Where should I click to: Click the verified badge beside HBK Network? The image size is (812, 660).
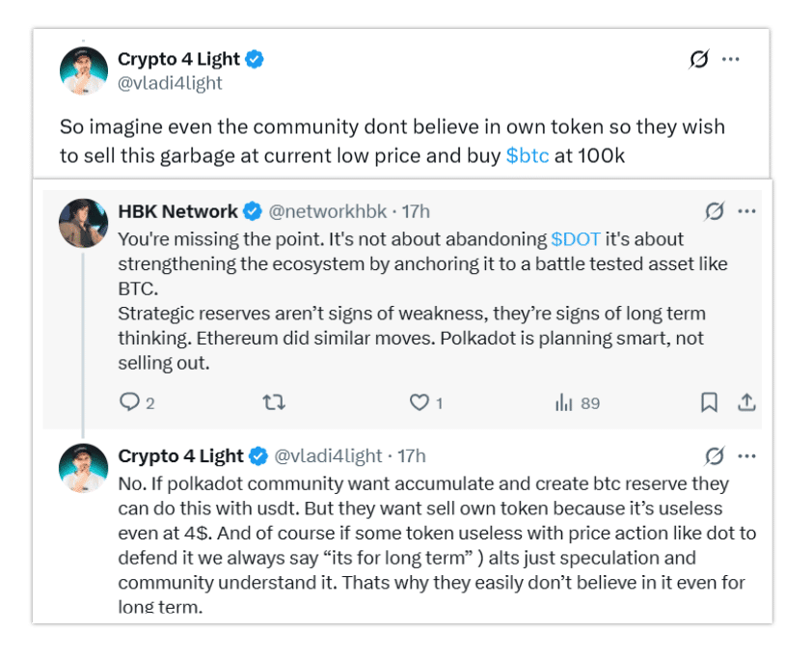253,210
